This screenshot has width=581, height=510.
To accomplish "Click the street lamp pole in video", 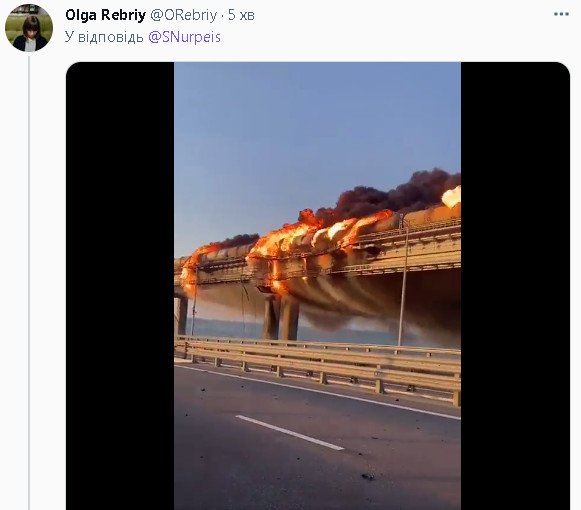I will (404, 282).
